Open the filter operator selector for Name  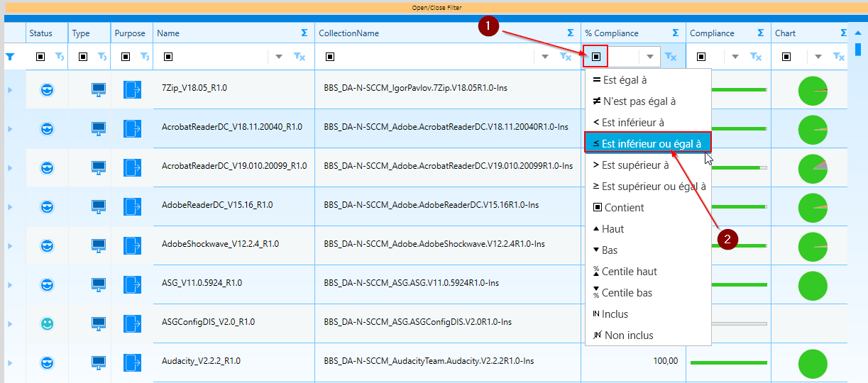(168, 57)
